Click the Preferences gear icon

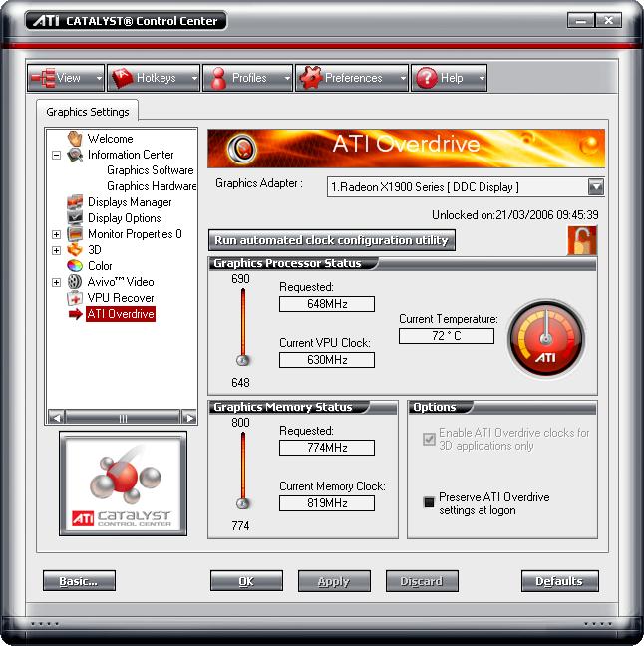(311, 78)
